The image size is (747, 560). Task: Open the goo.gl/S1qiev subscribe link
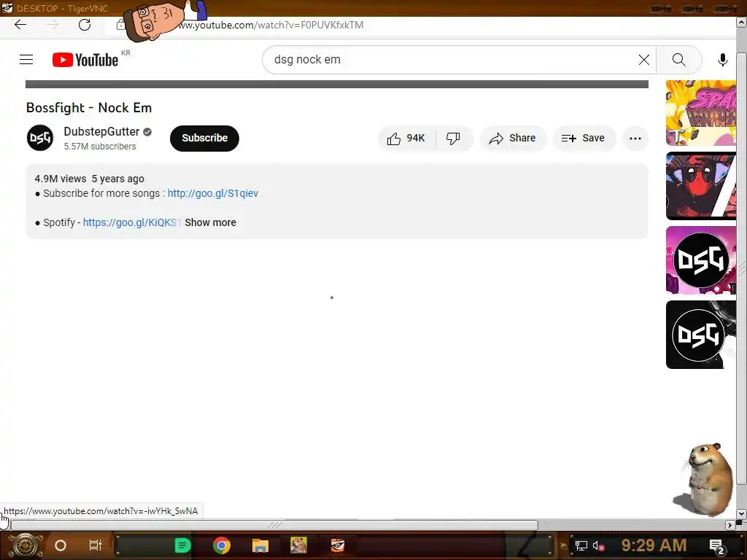[213, 193]
